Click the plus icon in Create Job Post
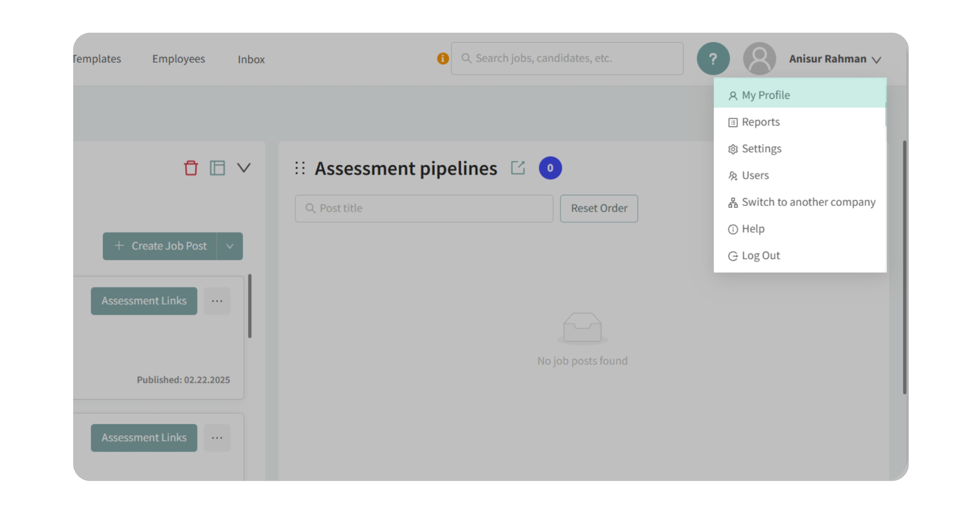 119,246
